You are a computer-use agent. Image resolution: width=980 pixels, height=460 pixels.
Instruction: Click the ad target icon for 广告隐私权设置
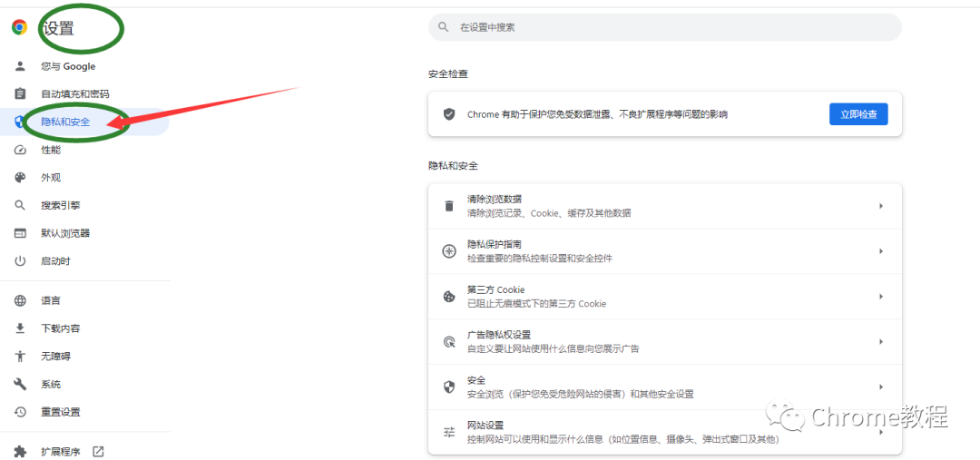pyautogui.click(x=449, y=342)
